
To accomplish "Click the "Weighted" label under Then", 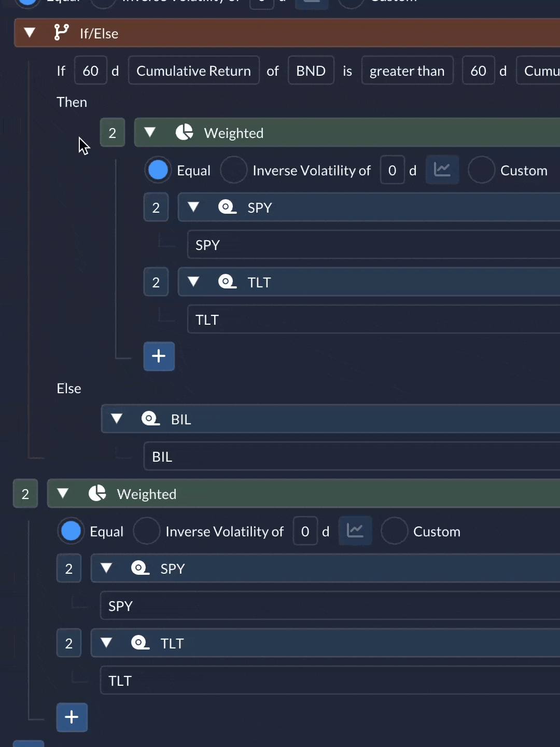I will coord(234,133).
